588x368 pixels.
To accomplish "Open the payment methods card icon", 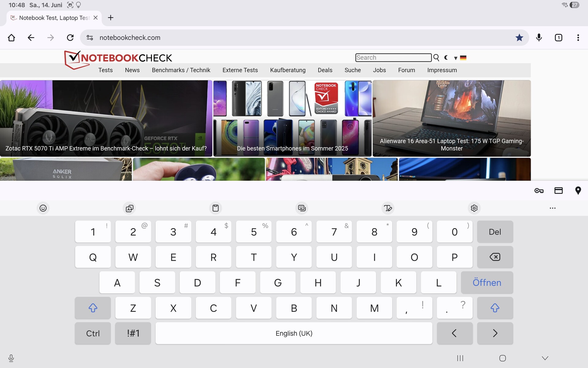I will 558,191.
